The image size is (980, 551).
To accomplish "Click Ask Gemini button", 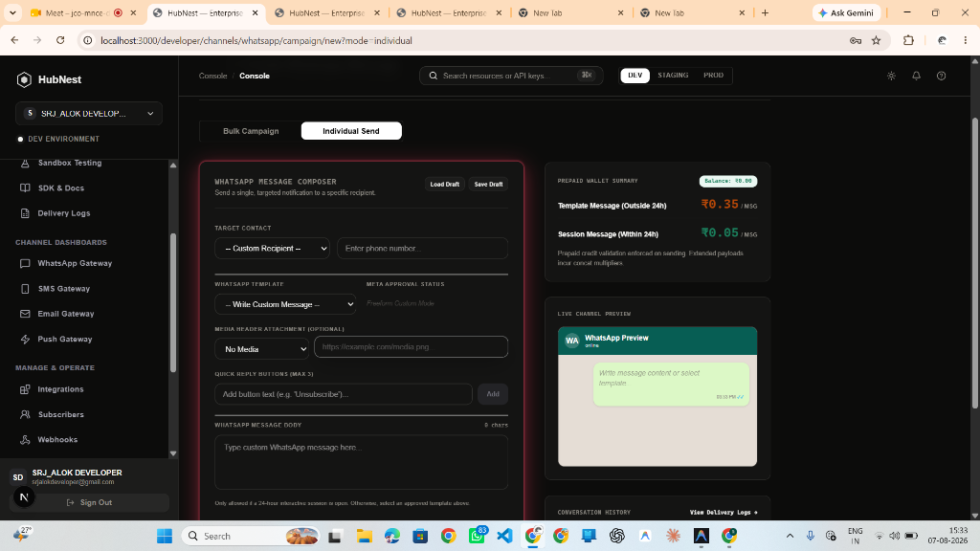I will pos(847,12).
